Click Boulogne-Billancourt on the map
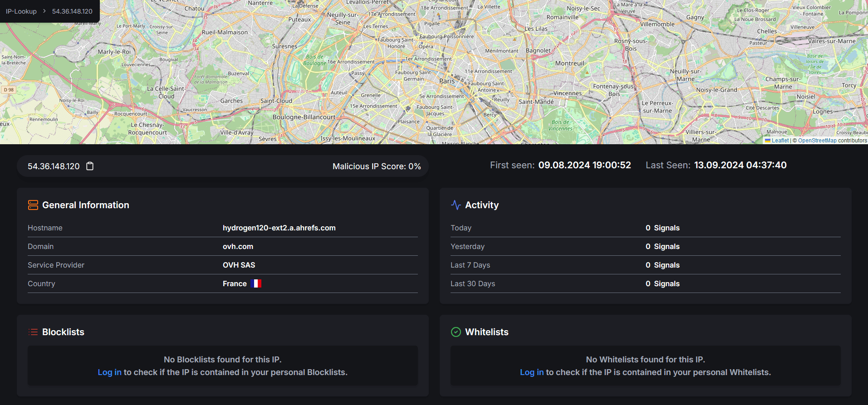Viewport: 868px width, 405px height. tap(304, 117)
